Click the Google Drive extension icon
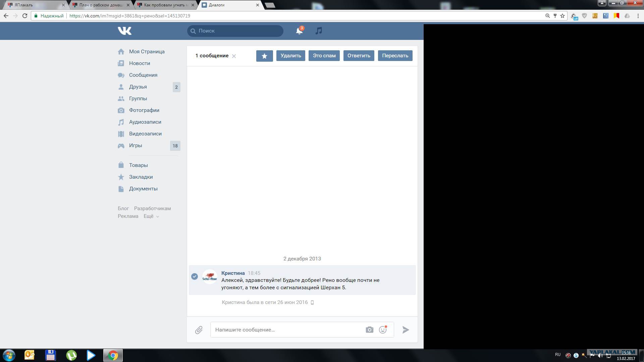644x362 pixels. (x=627, y=16)
